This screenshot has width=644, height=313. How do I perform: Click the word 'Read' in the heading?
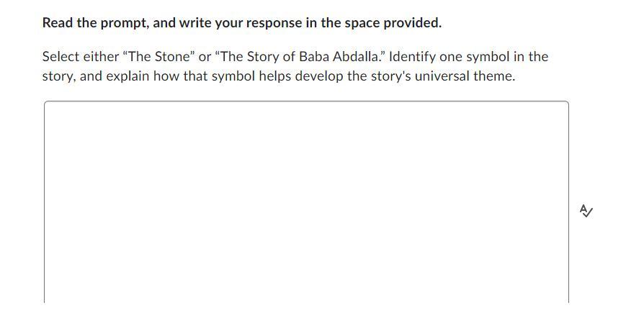(58, 22)
